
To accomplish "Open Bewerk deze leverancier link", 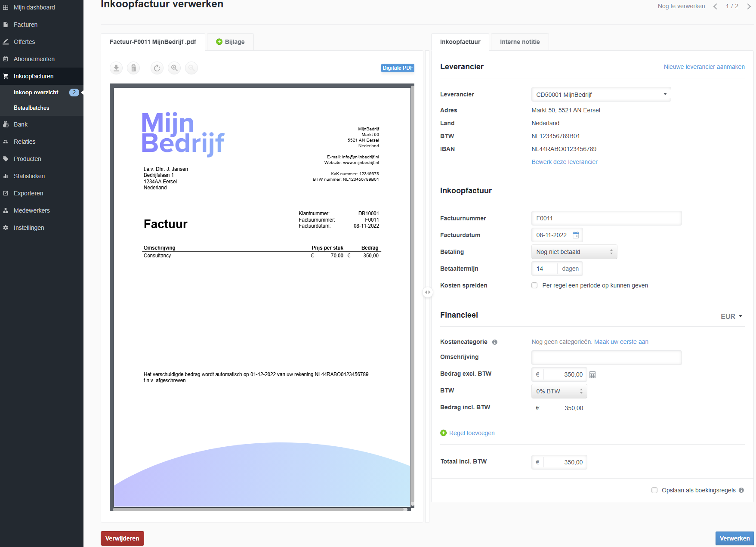I will pos(564,162).
